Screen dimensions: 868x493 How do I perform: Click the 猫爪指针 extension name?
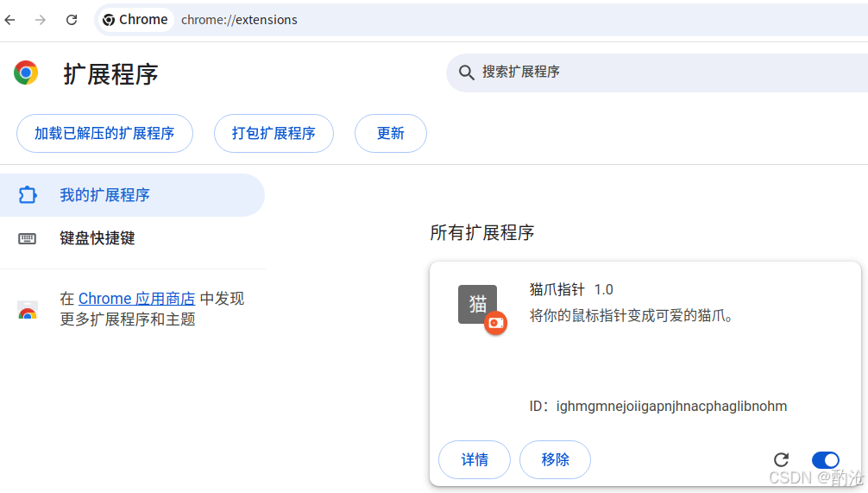(x=557, y=290)
